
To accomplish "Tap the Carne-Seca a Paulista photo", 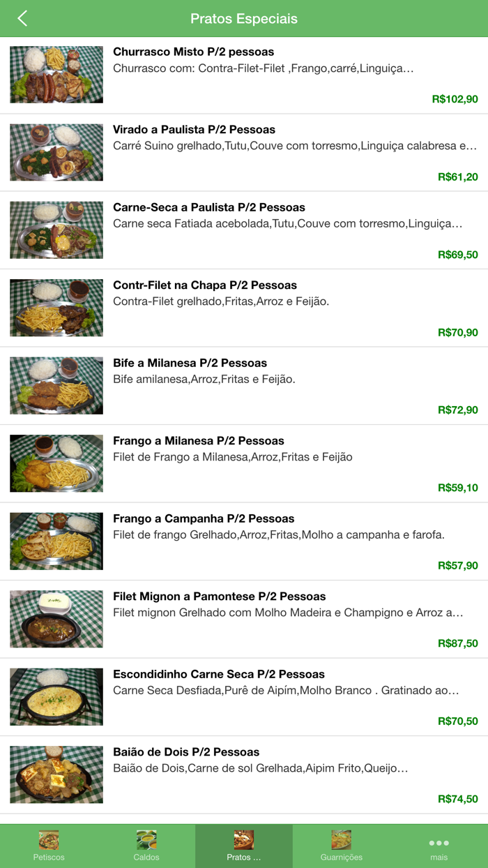I will coord(55,230).
